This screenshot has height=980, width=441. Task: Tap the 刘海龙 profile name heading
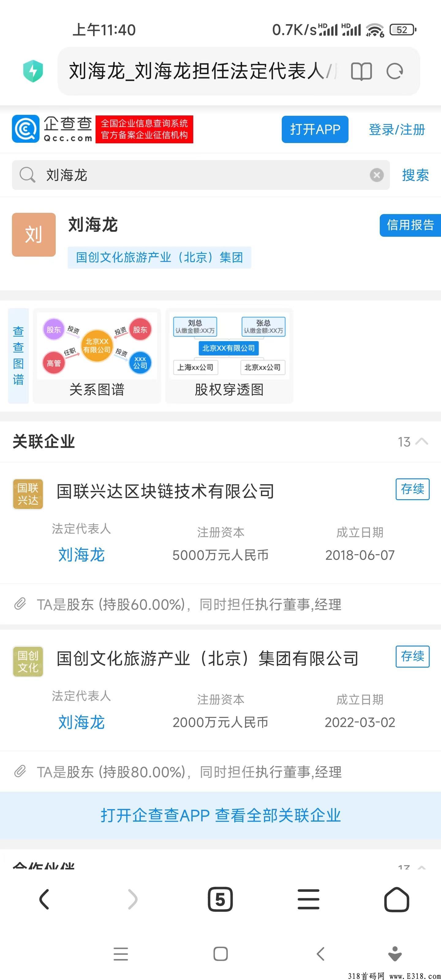(93, 224)
